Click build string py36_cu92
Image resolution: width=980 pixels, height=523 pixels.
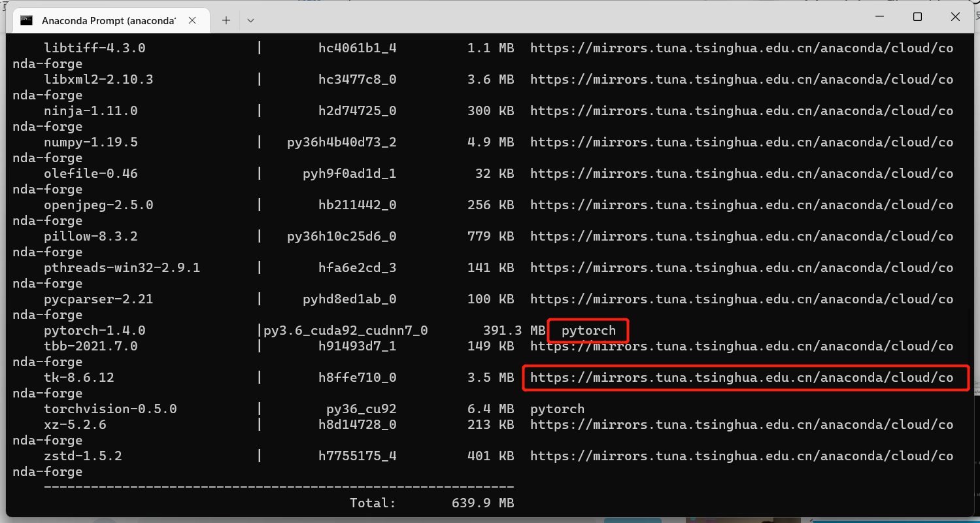[x=362, y=409]
